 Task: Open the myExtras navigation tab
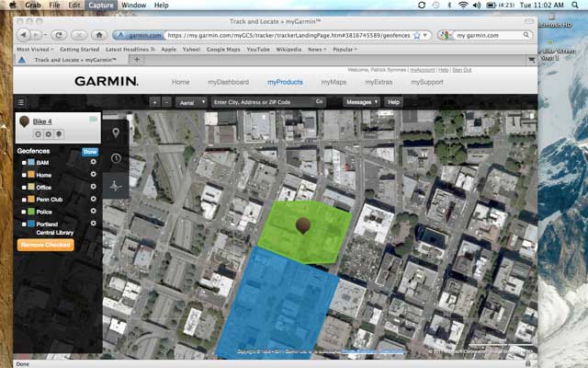(x=379, y=82)
